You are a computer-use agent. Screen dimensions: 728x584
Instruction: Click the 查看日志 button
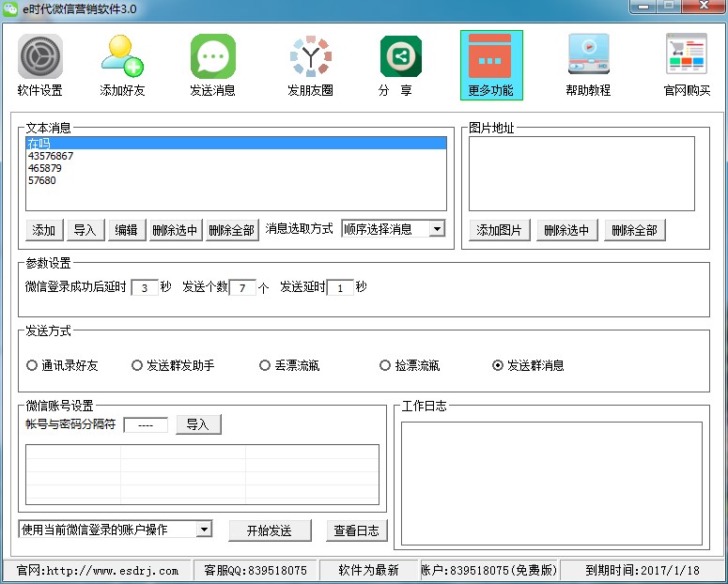[357, 530]
